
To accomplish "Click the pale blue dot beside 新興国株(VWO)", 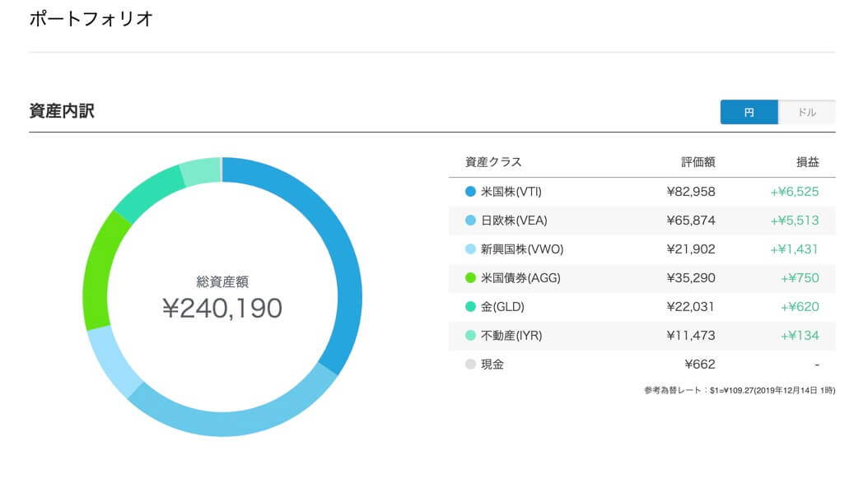I will [x=470, y=249].
